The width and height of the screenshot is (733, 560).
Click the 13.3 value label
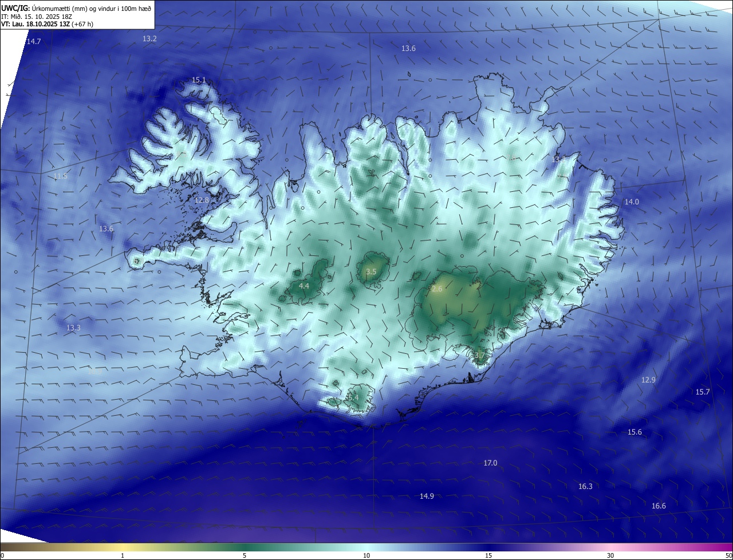(73, 328)
